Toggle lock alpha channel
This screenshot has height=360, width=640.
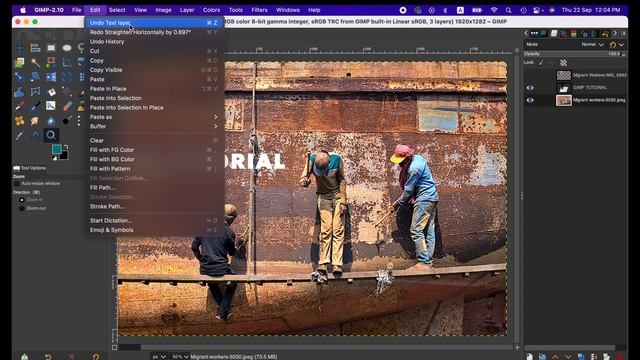(x=563, y=62)
